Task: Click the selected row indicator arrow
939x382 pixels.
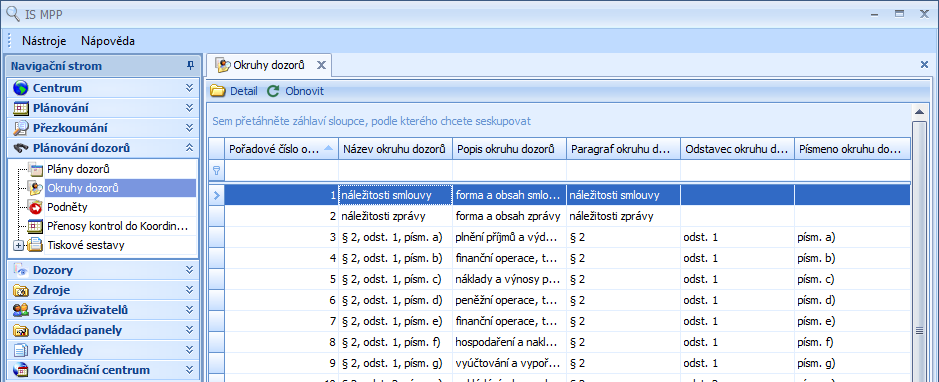Action: tap(216, 195)
